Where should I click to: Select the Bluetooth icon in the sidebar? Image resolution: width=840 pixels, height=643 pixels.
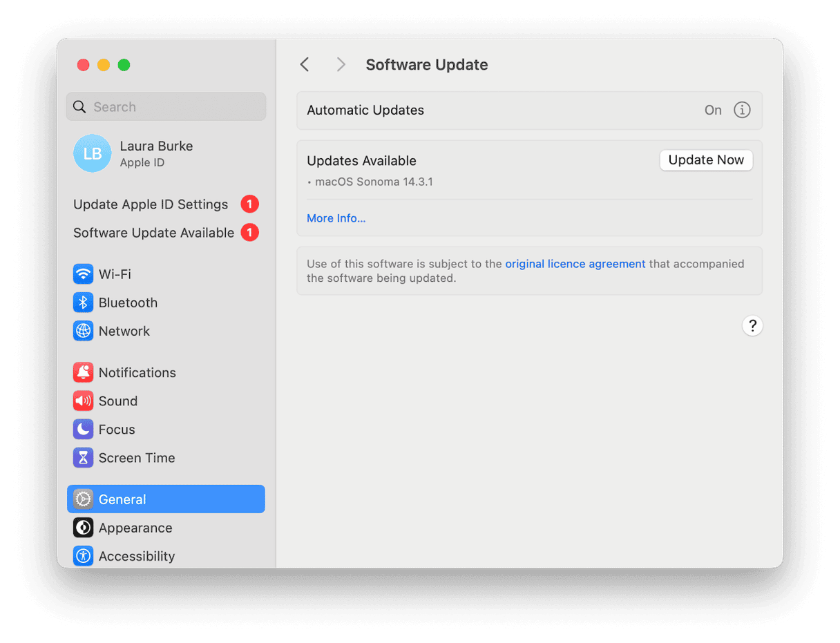pos(83,303)
